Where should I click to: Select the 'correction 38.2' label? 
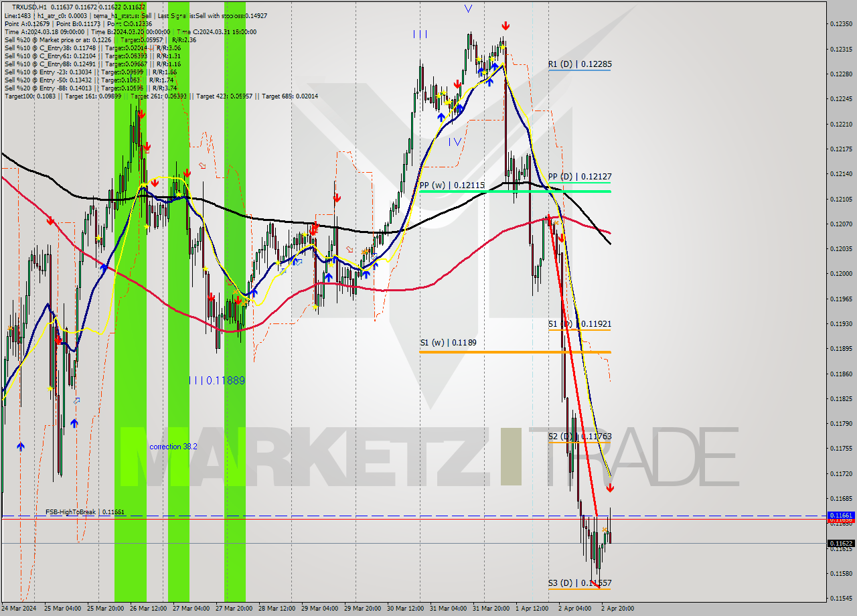pyautogui.click(x=173, y=447)
